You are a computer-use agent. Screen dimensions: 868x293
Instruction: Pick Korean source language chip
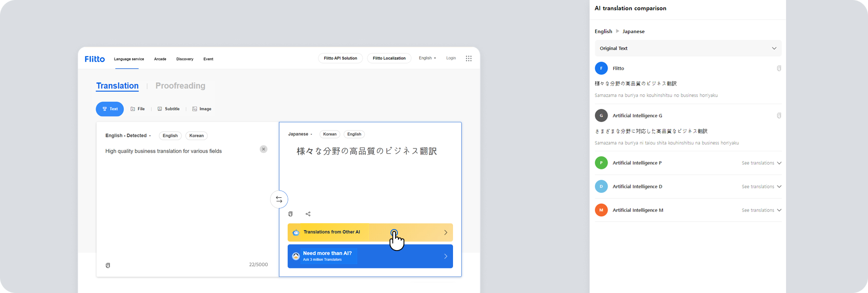pos(197,136)
